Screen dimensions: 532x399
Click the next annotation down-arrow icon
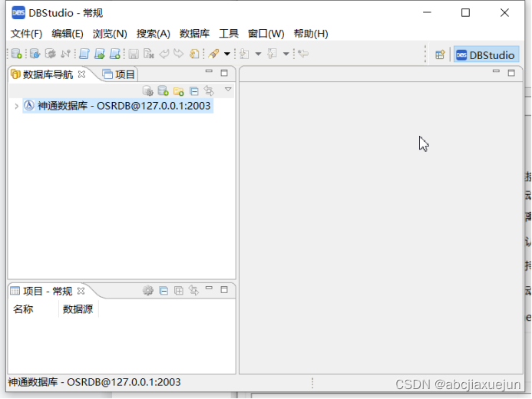pyautogui.click(x=244, y=54)
